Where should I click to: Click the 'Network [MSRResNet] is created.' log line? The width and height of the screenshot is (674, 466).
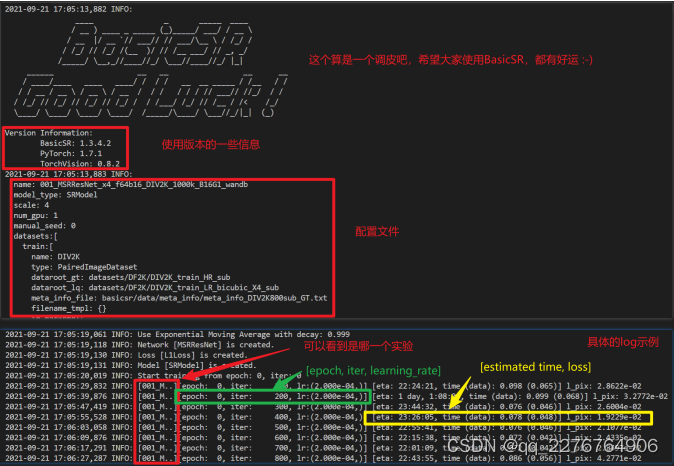pos(140,345)
